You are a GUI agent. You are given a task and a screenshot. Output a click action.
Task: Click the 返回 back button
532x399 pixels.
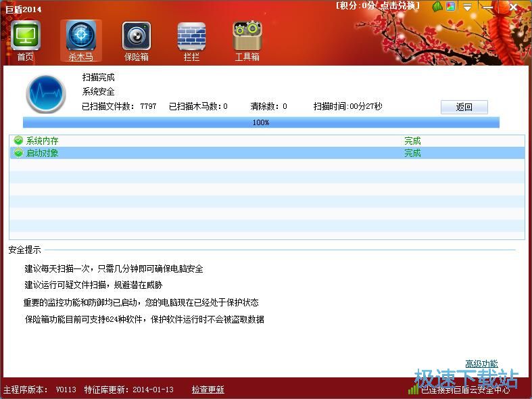[464, 107]
